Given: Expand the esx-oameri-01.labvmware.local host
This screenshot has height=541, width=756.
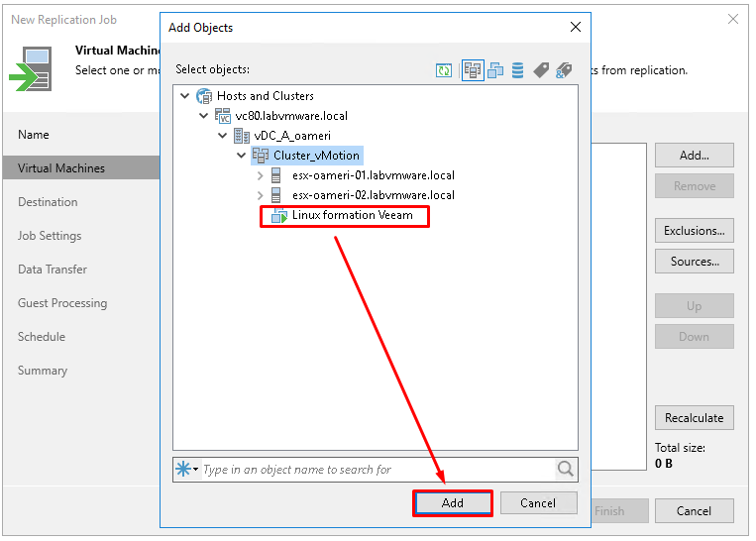Looking at the screenshot, I should pyautogui.click(x=261, y=175).
